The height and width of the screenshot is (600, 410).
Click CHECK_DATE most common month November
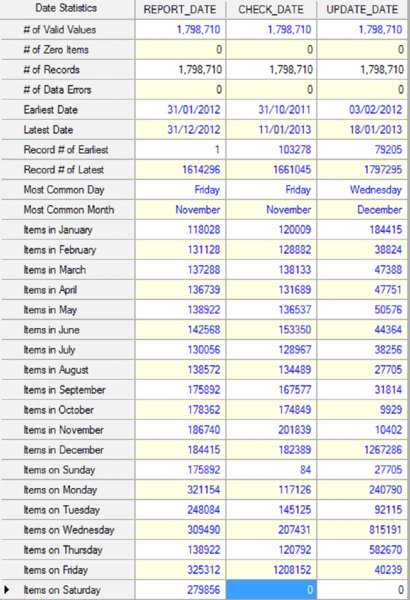289,210
